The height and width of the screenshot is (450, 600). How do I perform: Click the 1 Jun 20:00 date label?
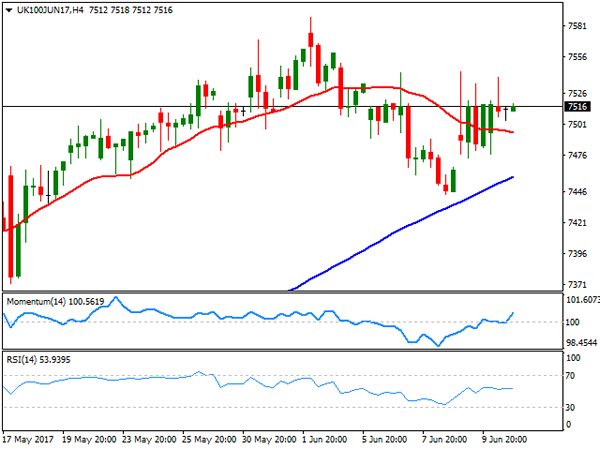[324, 439]
